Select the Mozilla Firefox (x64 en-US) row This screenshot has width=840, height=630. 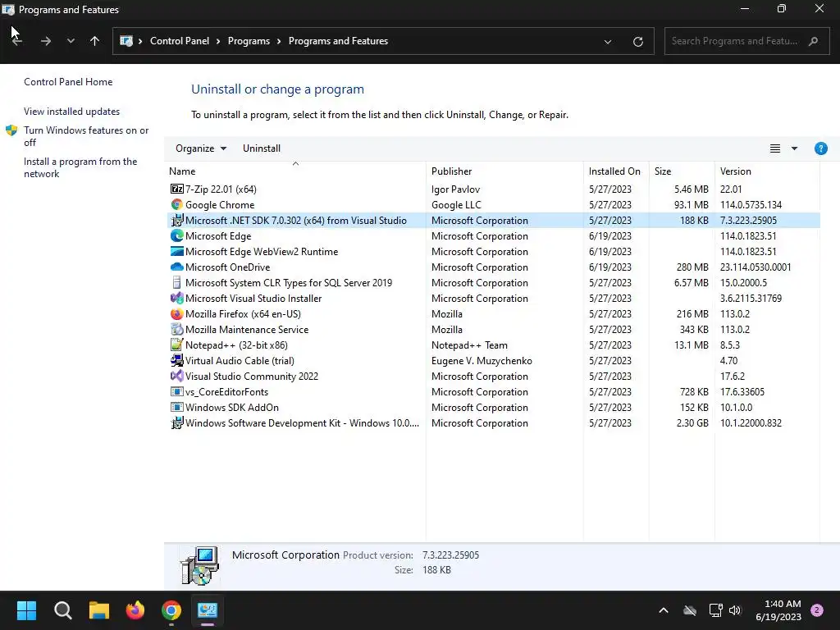point(493,314)
